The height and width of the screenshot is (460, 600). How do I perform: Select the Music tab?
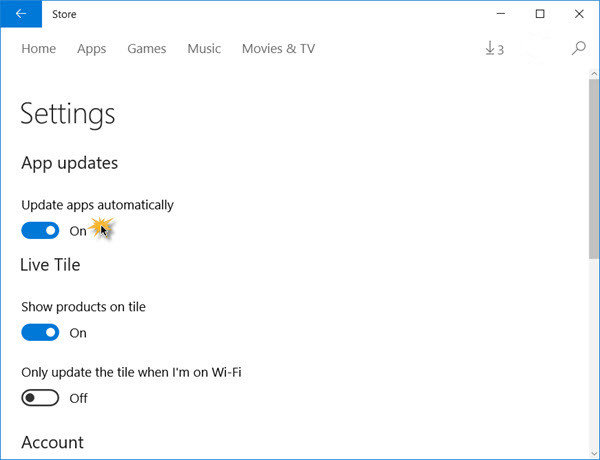[x=204, y=49]
